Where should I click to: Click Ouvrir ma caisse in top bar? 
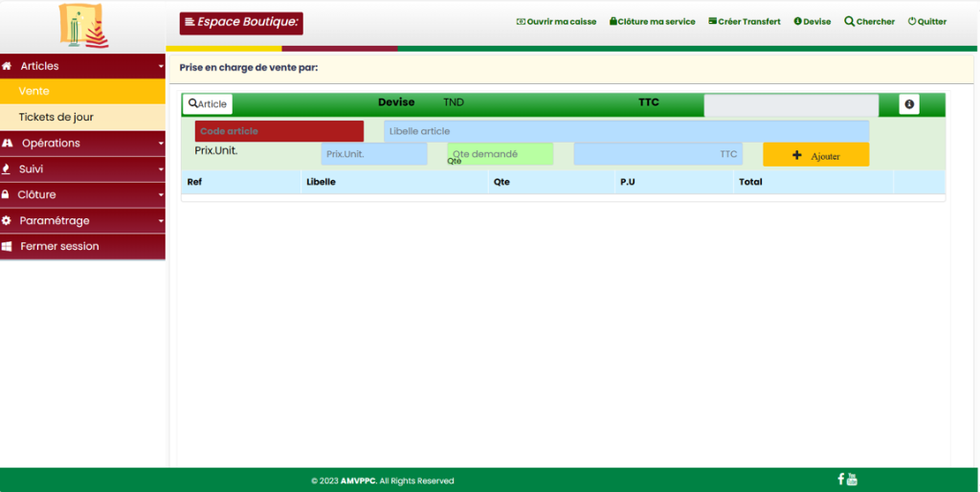pos(556,21)
